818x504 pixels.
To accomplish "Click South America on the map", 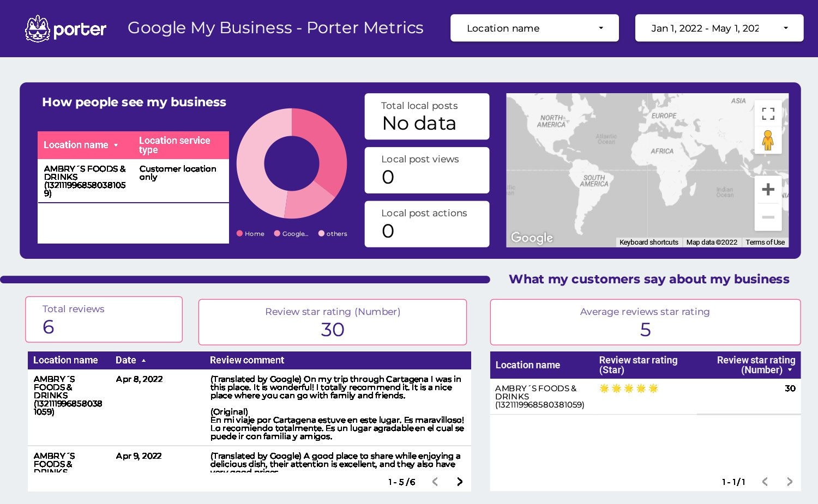I will point(594,181).
